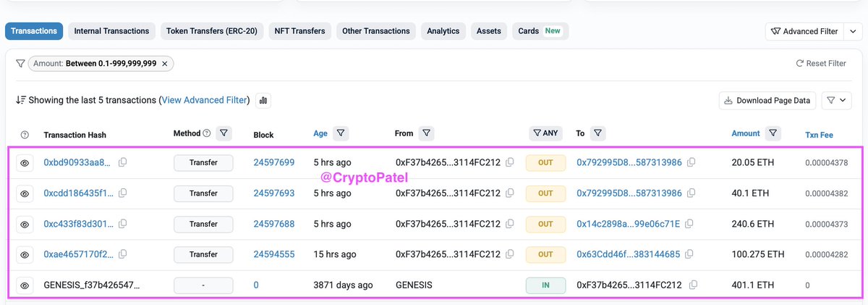Toggle eye preview for the 240.6 ETH transaction
868x305 pixels.
(x=25, y=225)
